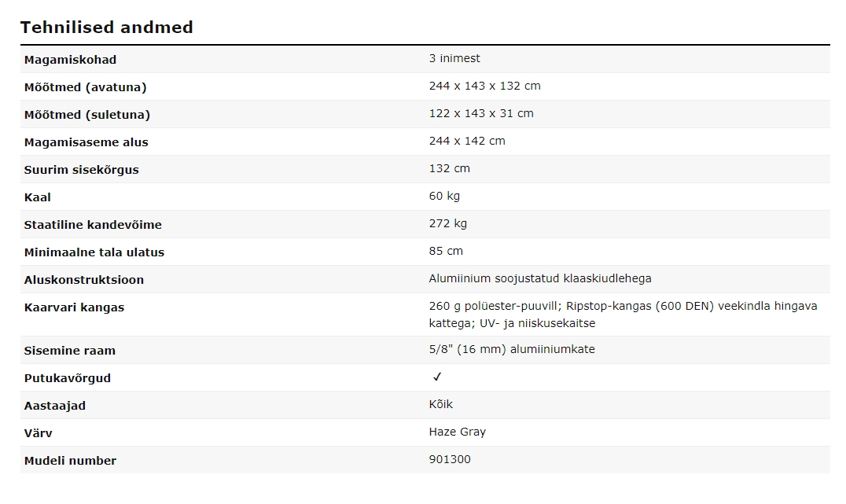846x504 pixels.
Task: Click the "Mõõtmed (suletuna)" label
Action: coord(86,115)
